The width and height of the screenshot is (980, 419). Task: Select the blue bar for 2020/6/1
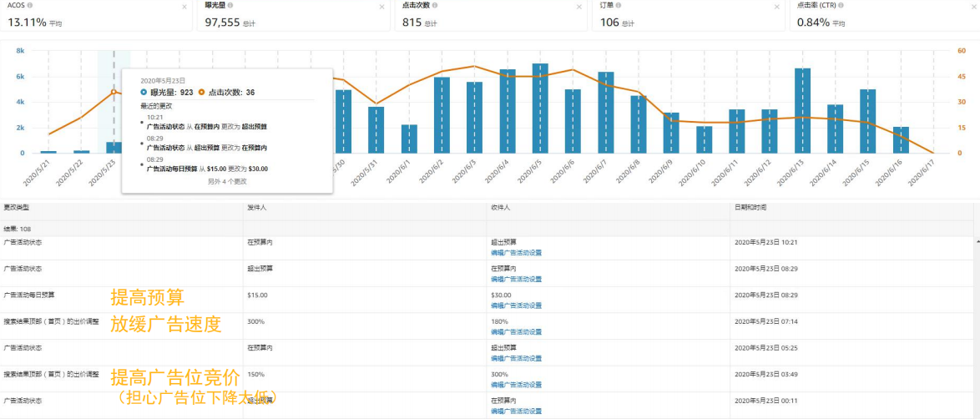point(409,139)
